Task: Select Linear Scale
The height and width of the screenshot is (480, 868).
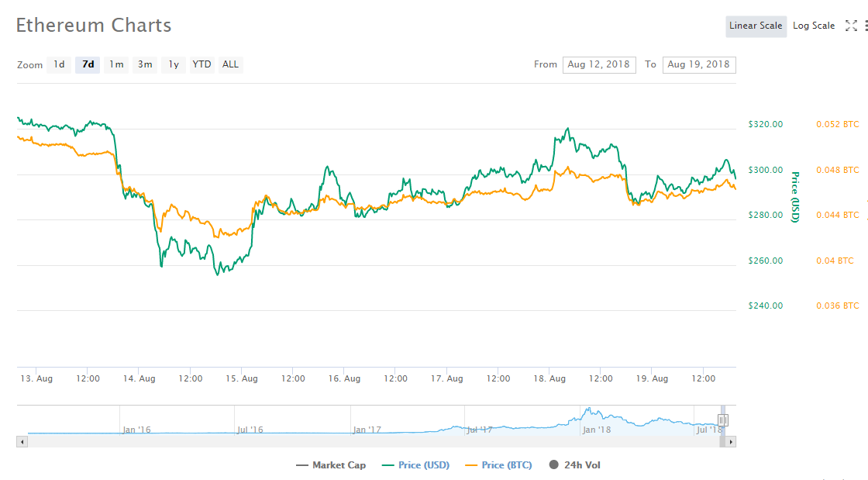Action: click(x=756, y=26)
